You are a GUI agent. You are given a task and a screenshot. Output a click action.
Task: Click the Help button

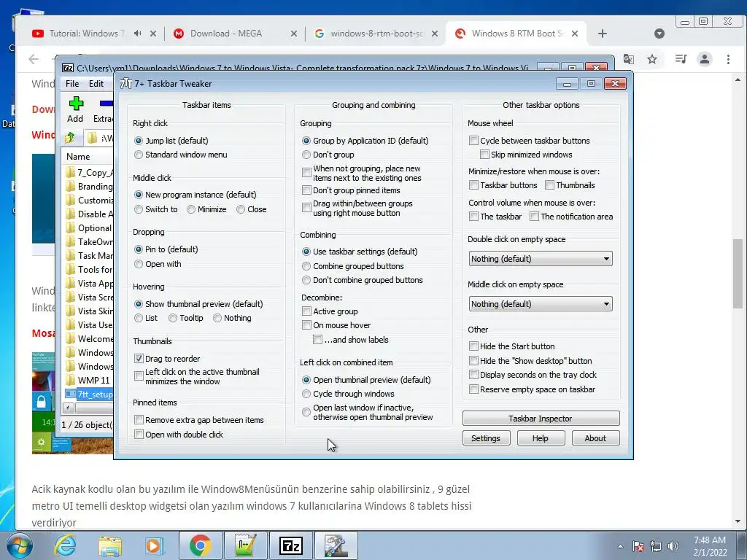(541, 438)
